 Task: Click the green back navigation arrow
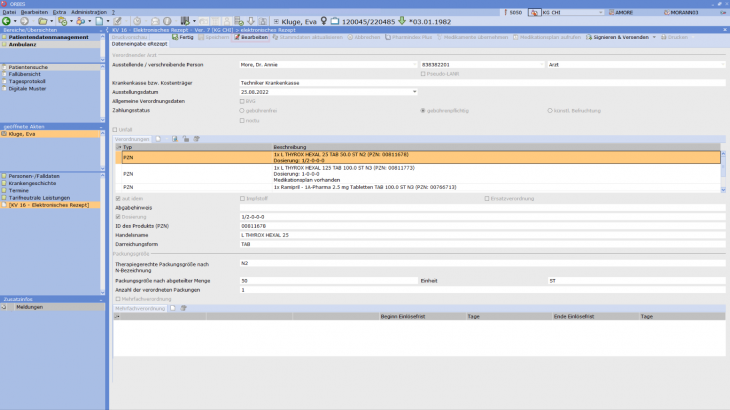(x=8, y=20)
